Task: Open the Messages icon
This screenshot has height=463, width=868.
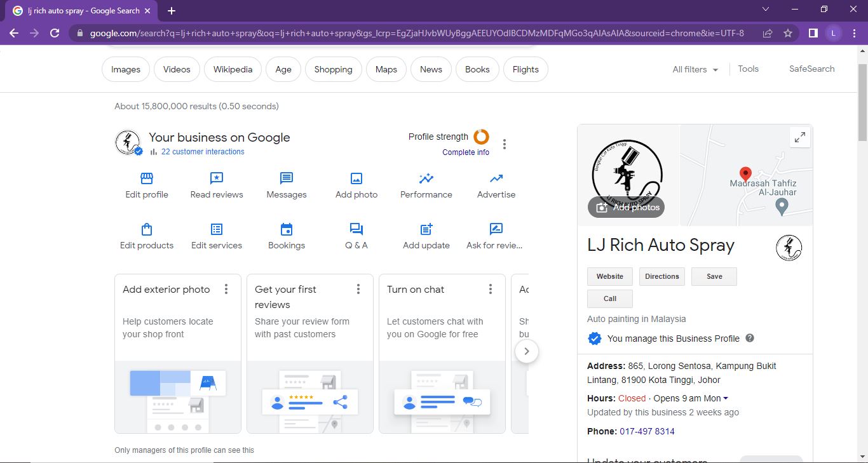Action: click(287, 178)
